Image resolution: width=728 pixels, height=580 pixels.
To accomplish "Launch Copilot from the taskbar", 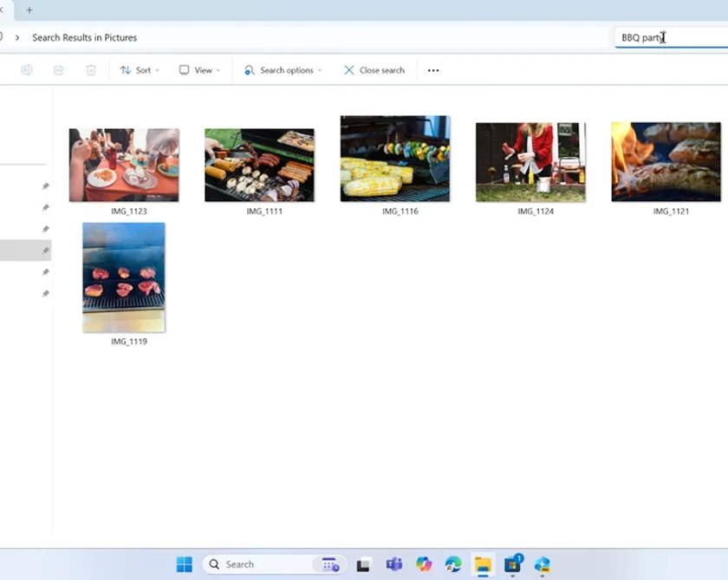I will tap(424, 564).
